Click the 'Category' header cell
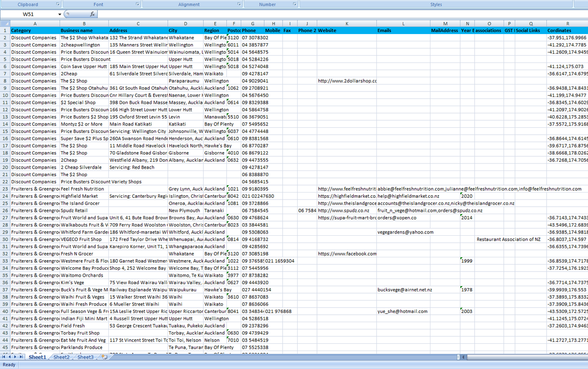This screenshot has height=369, width=588. tap(34, 30)
